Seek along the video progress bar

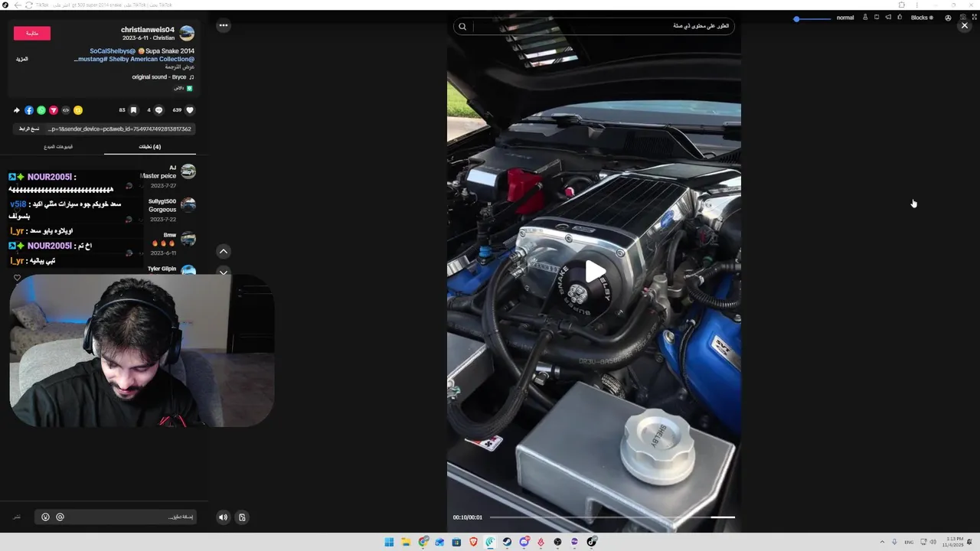[612, 517]
